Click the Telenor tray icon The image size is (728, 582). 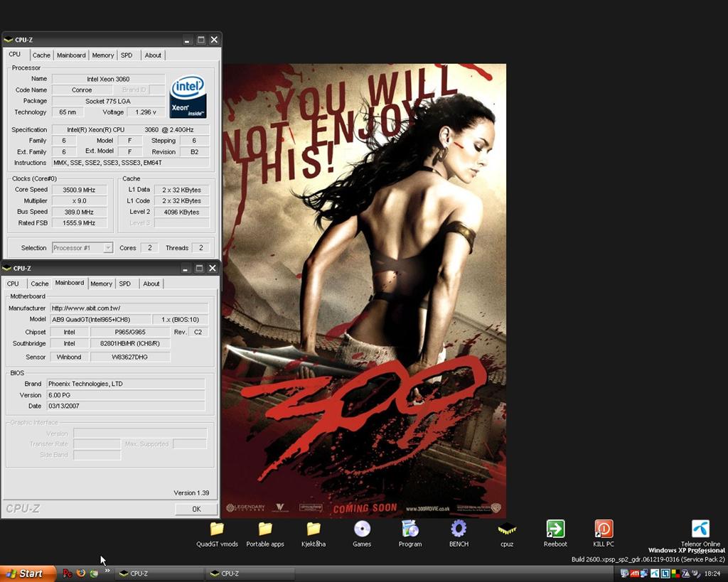[655, 573]
